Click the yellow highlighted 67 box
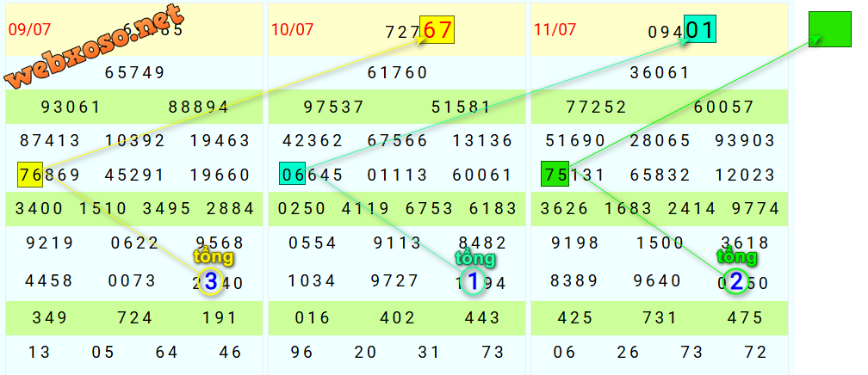 click(x=437, y=30)
